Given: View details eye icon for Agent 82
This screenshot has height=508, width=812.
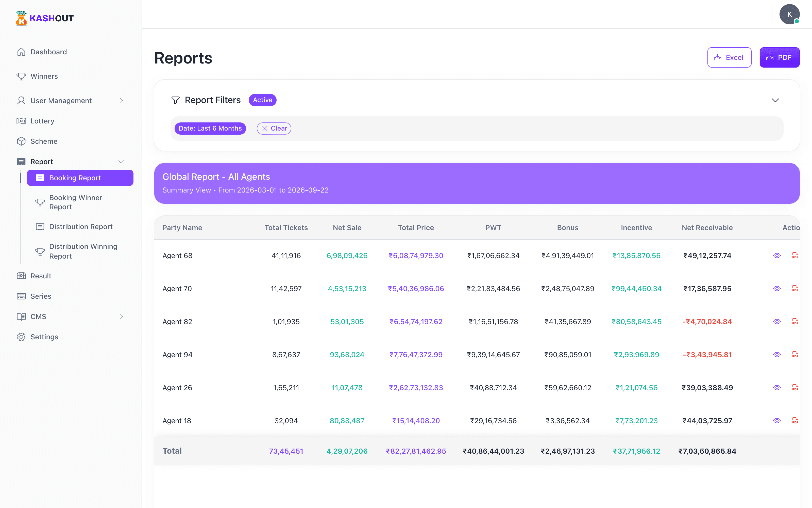Looking at the screenshot, I should coord(777,322).
